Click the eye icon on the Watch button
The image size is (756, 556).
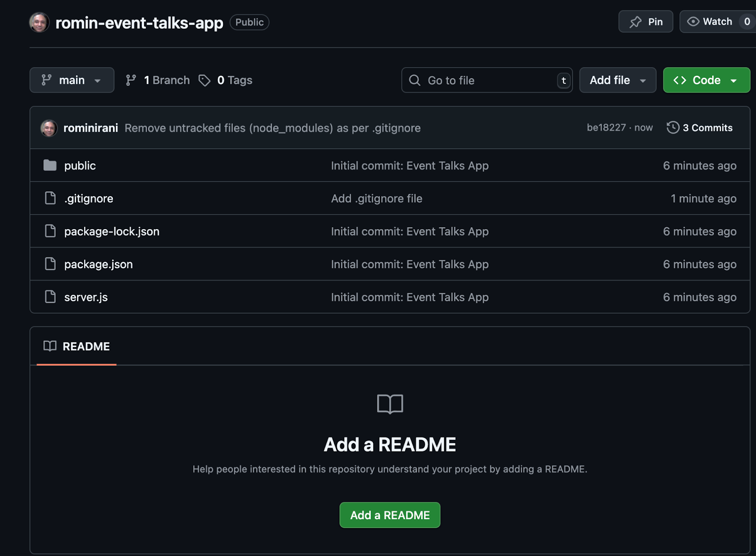693,21
